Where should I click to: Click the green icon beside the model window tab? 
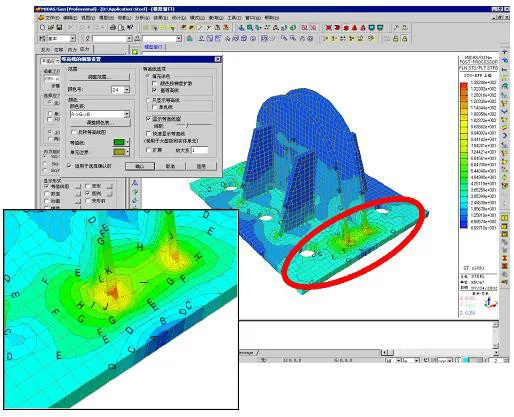(x=135, y=52)
